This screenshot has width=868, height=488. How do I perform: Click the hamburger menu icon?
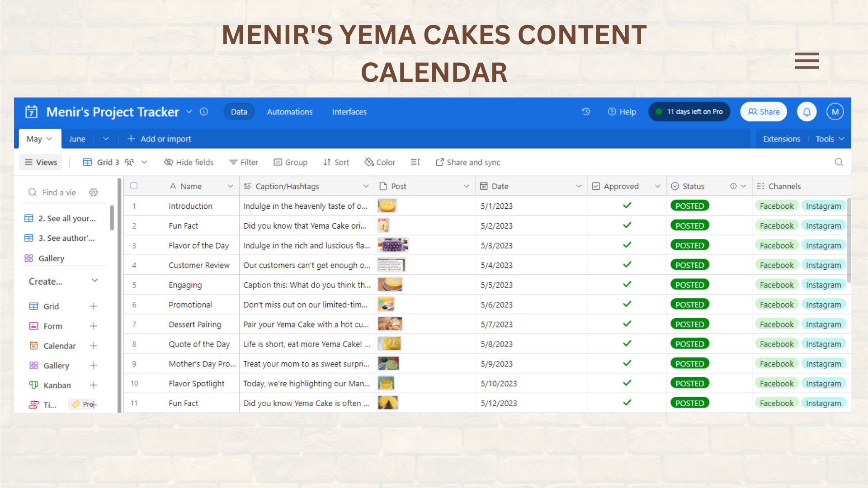(807, 61)
